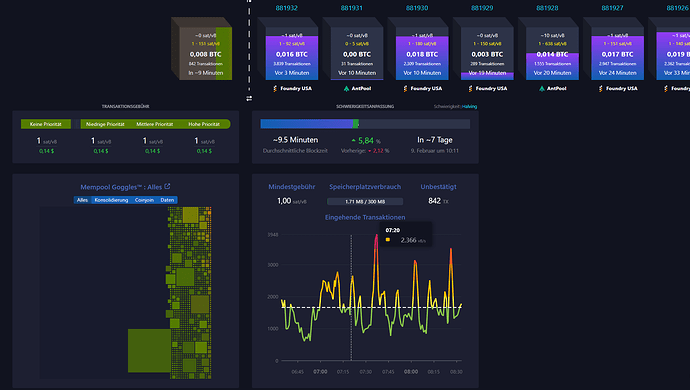Click Foundry USA icon under block 881930
The width and height of the screenshot is (690, 390).
[x=405, y=88]
